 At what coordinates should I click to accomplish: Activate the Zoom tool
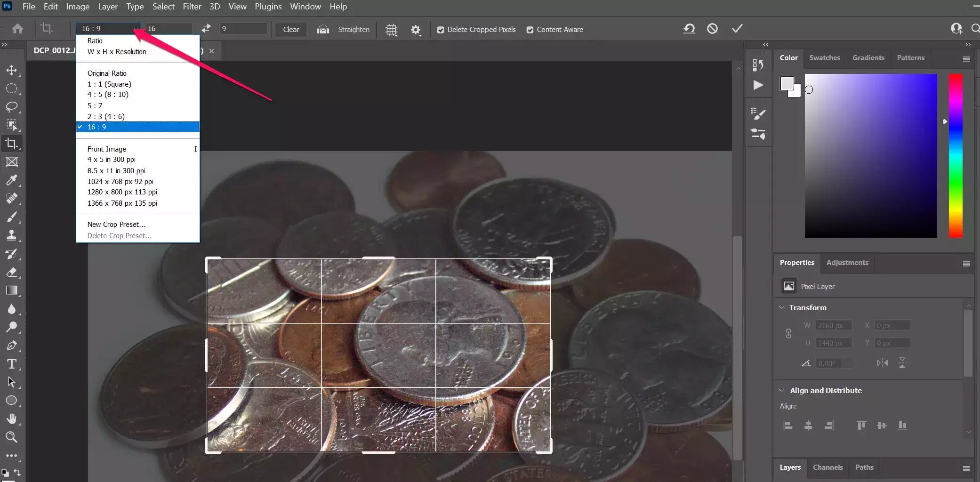(x=12, y=437)
